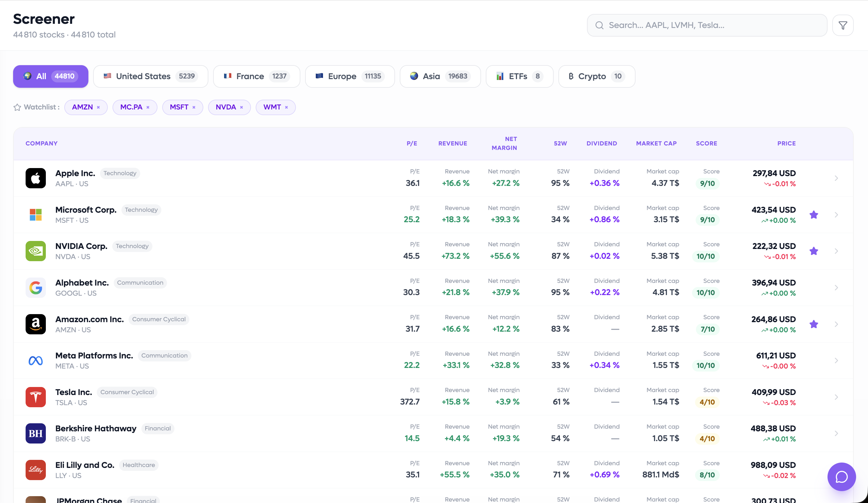Sort by the Score column header
Viewport: 868px width, 503px height.
click(706, 143)
